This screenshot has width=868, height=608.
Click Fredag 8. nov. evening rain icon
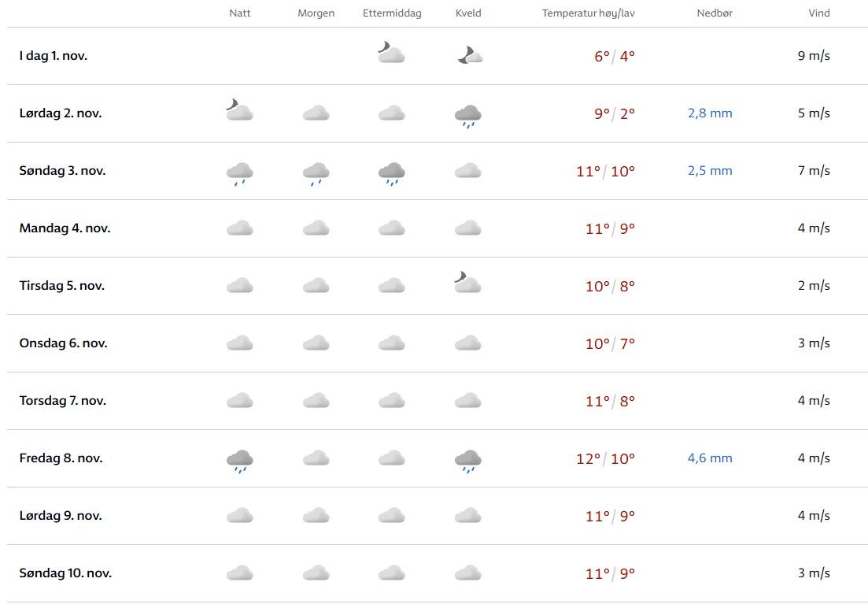(x=468, y=460)
